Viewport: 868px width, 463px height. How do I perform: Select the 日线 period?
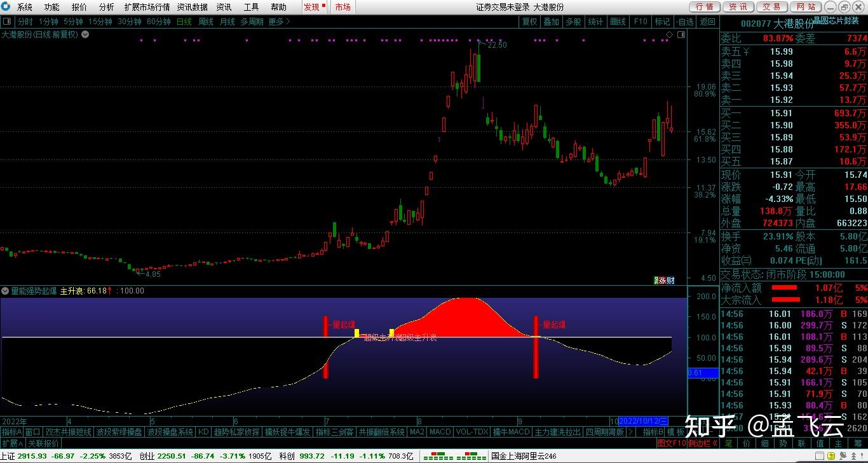[x=184, y=22]
